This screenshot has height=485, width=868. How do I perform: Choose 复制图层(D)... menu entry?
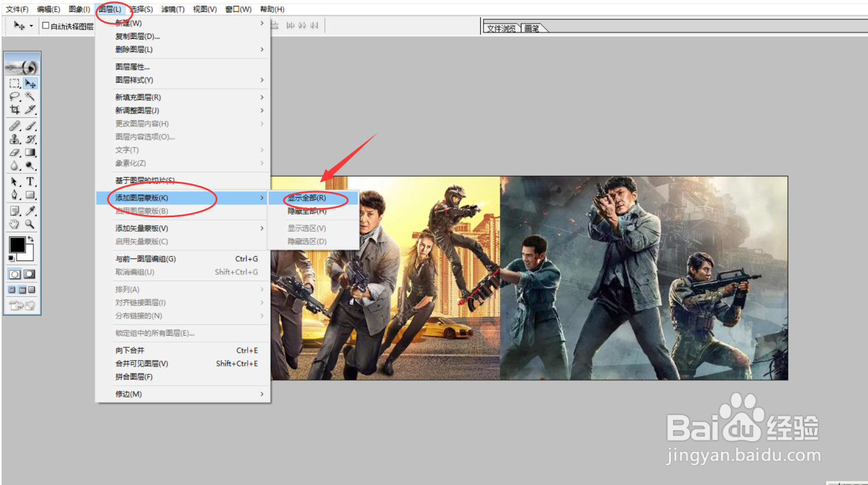click(183, 36)
